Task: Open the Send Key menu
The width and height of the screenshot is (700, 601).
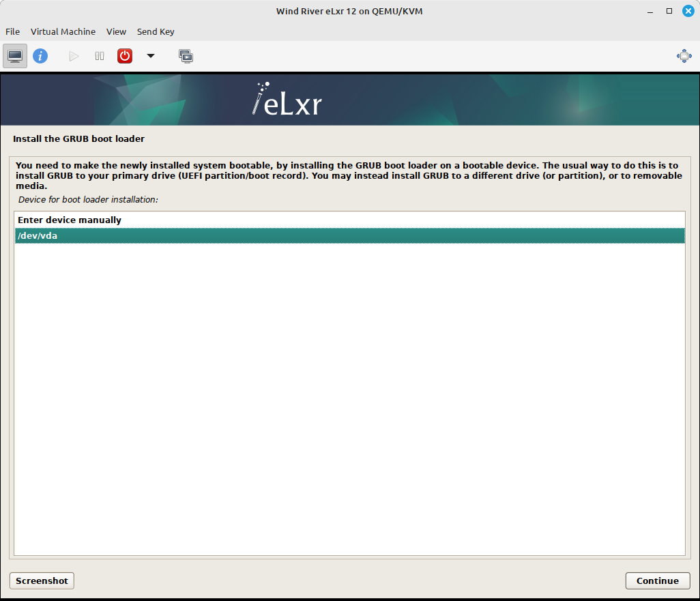Action: click(156, 31)
